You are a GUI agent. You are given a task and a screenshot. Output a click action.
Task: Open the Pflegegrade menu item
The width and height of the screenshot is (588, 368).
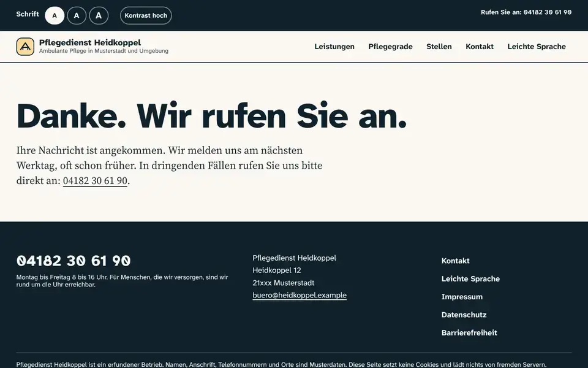pos(390,47)
